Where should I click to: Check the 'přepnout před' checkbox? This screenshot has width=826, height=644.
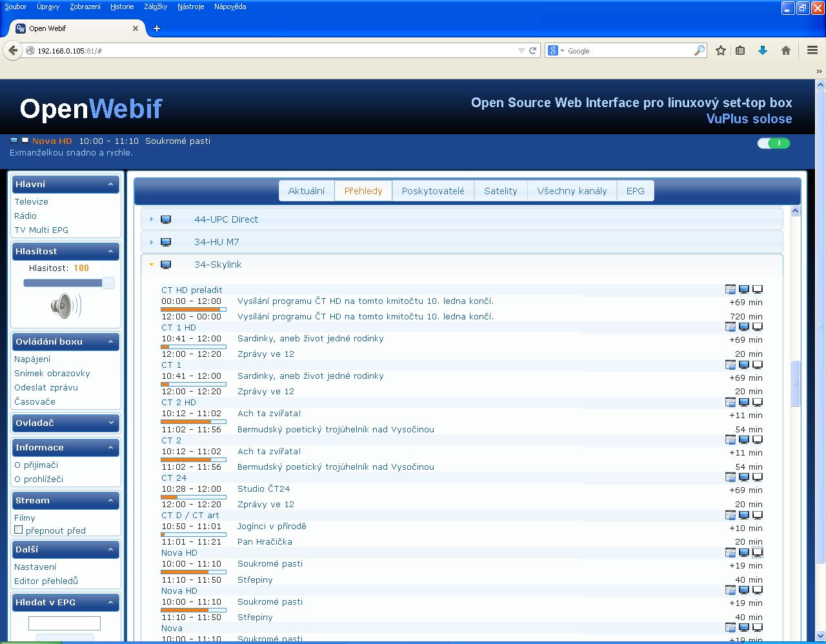pyautogui.click(x=19, y=530)
